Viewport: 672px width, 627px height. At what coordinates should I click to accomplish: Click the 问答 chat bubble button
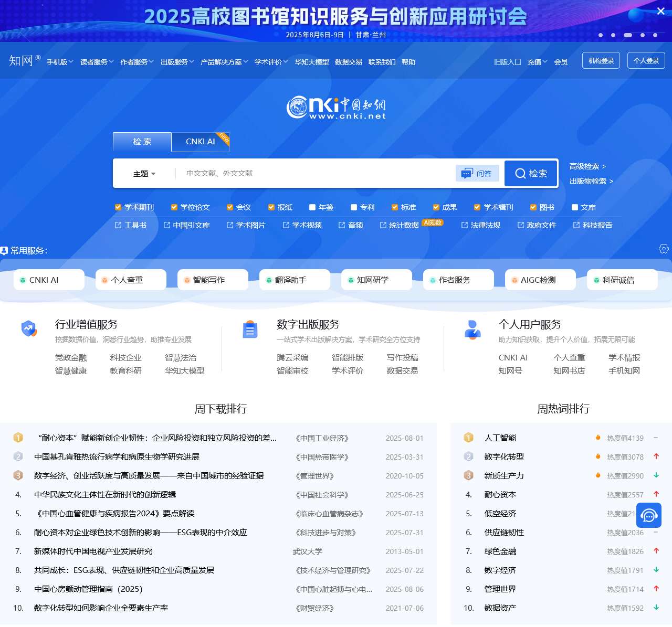click(x=477, y=173)
